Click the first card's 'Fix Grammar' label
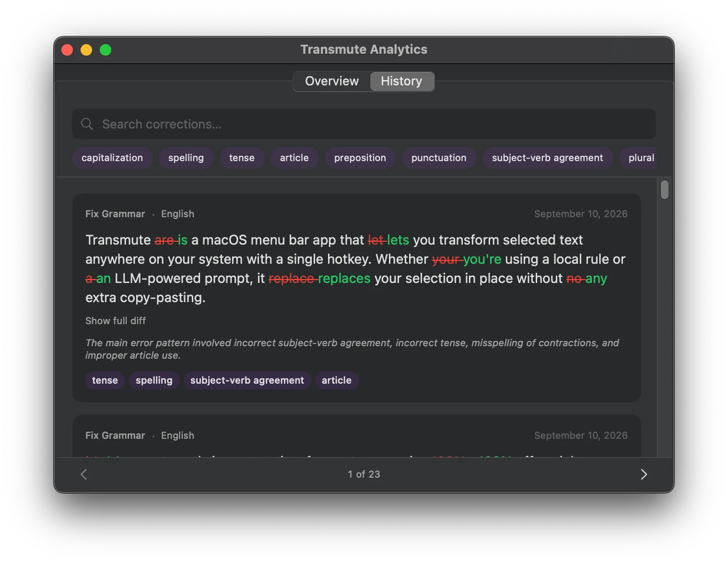Screen dimensions: 728x564 [x=115, y=214]
